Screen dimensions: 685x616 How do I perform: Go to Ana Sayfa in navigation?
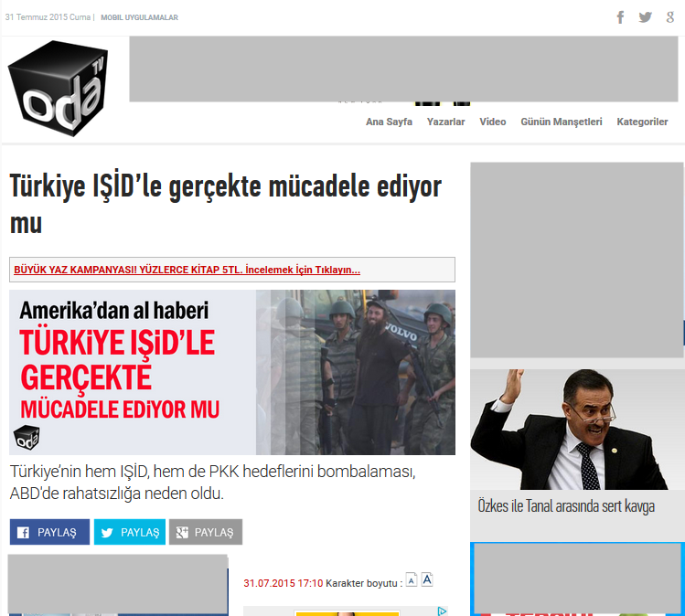389,122
